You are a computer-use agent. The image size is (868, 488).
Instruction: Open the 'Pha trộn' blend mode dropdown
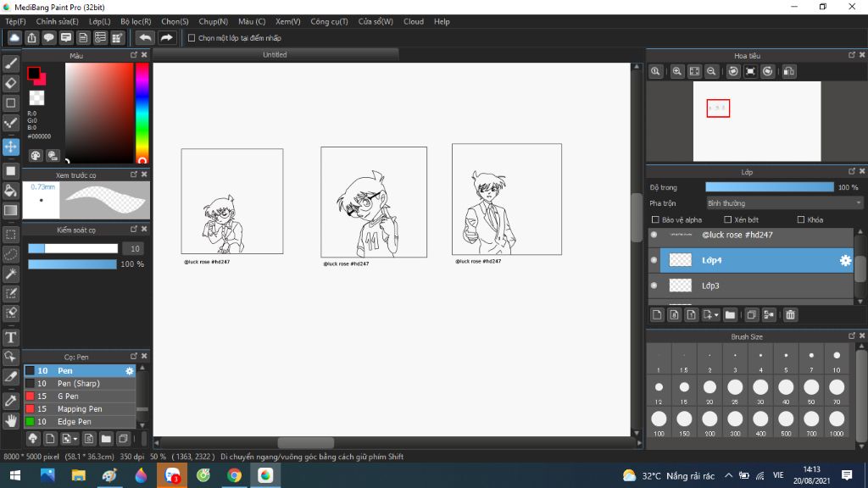point(784,203)
